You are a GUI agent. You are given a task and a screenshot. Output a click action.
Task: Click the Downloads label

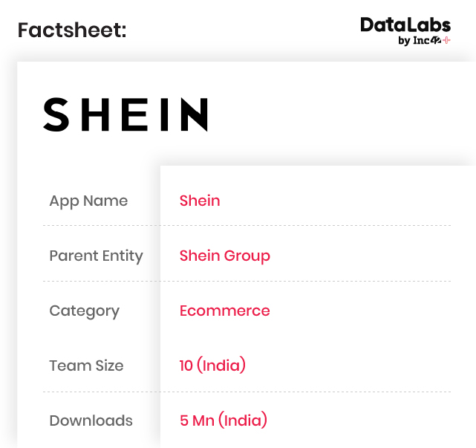click(x=91, y=421)
